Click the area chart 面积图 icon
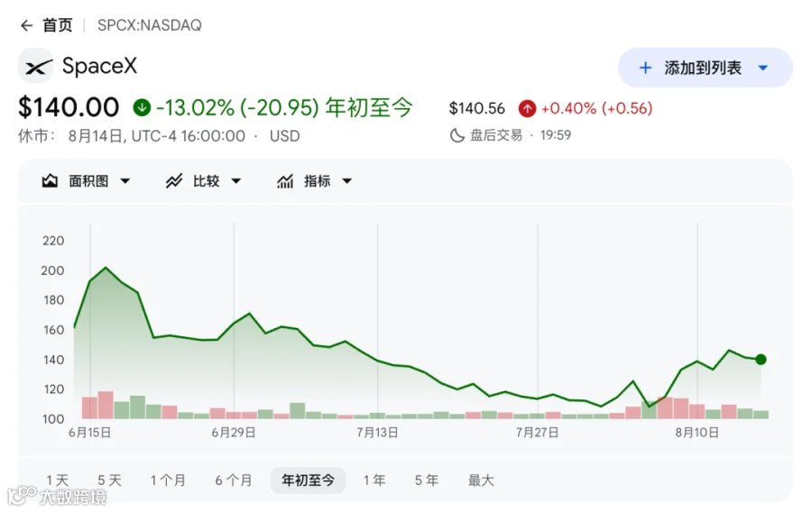The width and height of the screenshot is (812, 512). click(50, 181)
